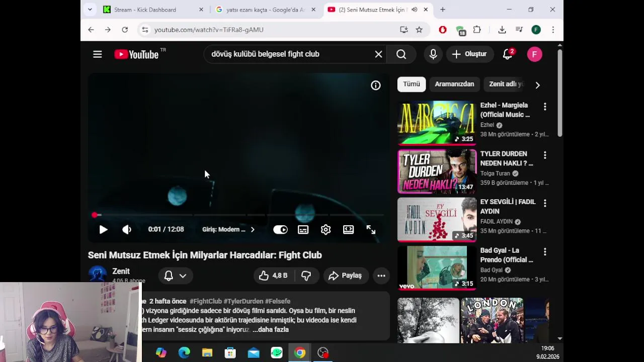Share the video via Paylaş
This screenshot has width=644, height=362.
345,276
